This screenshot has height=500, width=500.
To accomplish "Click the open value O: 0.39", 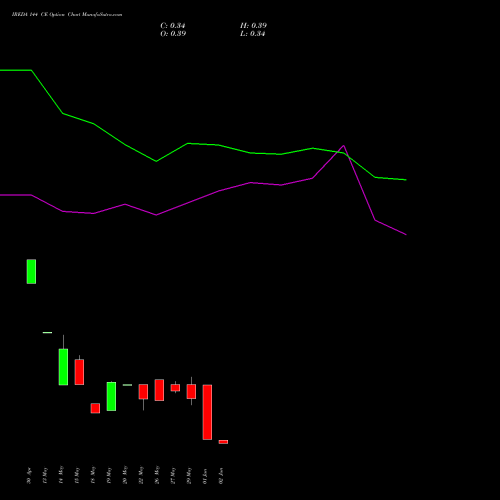I will (173, 34).
